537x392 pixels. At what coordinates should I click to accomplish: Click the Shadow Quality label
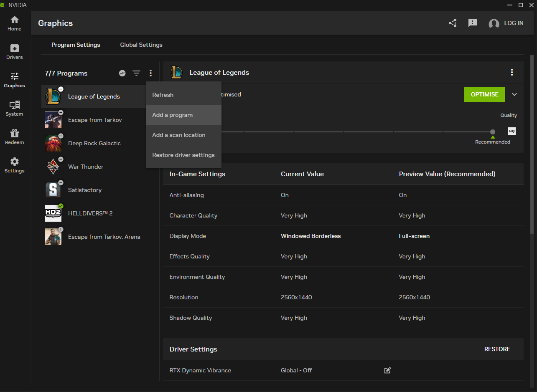tap(191, 318)
